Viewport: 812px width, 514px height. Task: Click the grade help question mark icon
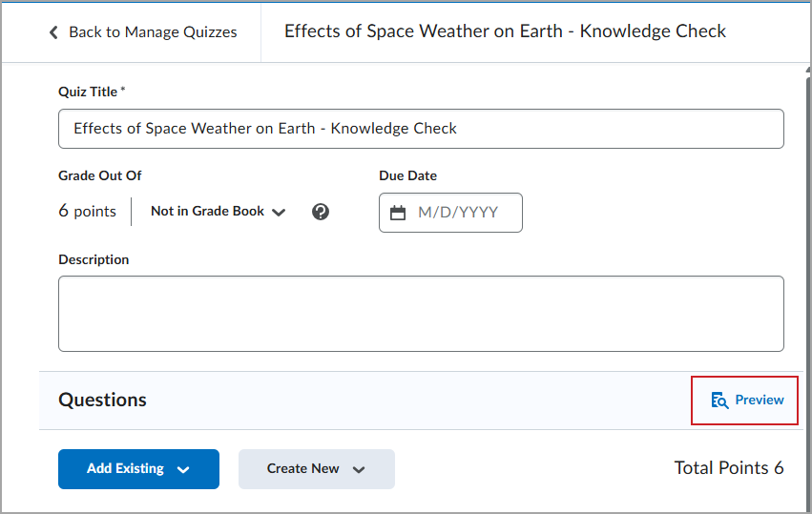321,212
